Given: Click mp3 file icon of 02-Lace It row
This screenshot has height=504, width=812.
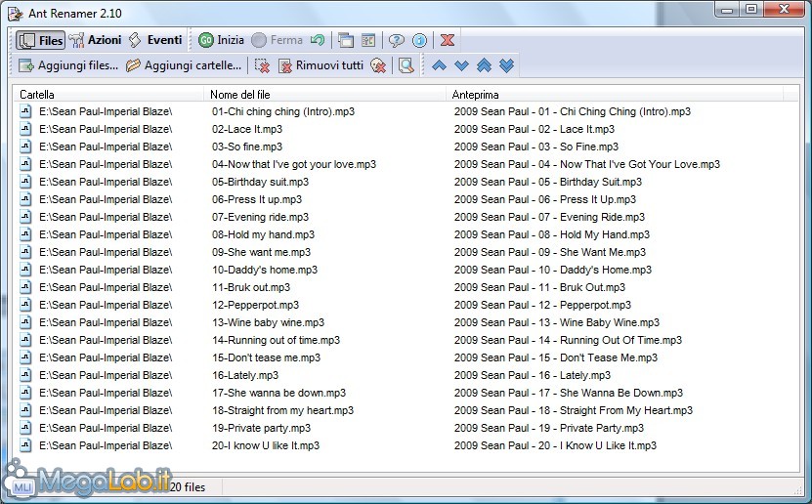Looking at the screenshot, I should click(25, 129).
